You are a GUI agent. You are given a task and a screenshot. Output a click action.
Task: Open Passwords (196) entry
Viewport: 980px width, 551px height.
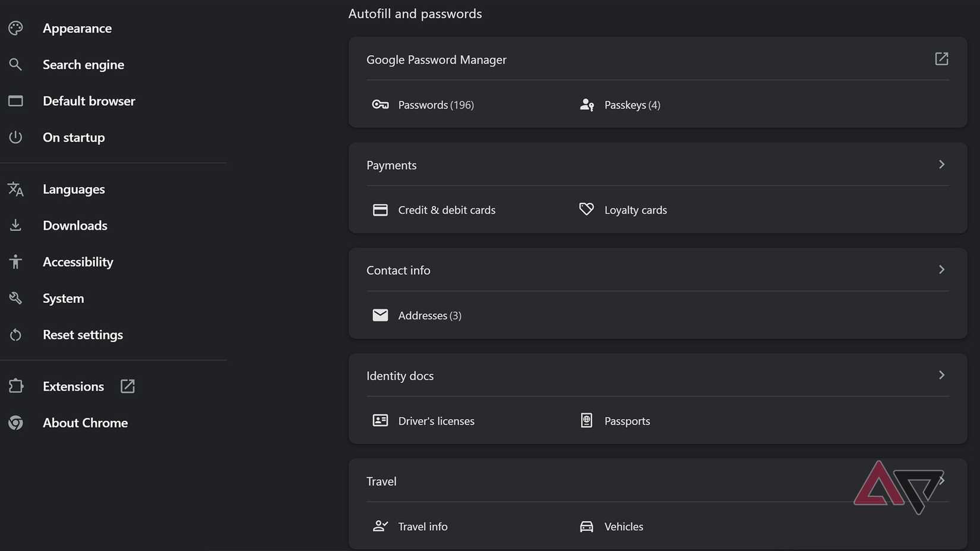[436, 105]
